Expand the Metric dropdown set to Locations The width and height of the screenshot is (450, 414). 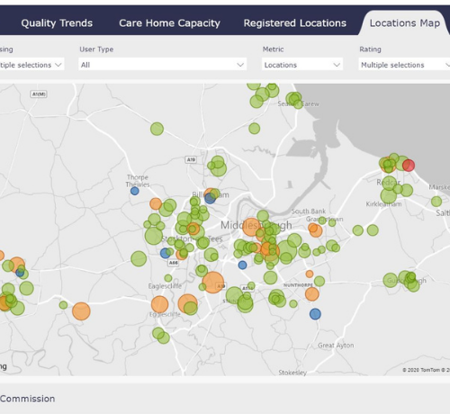[x=302, y=65]
